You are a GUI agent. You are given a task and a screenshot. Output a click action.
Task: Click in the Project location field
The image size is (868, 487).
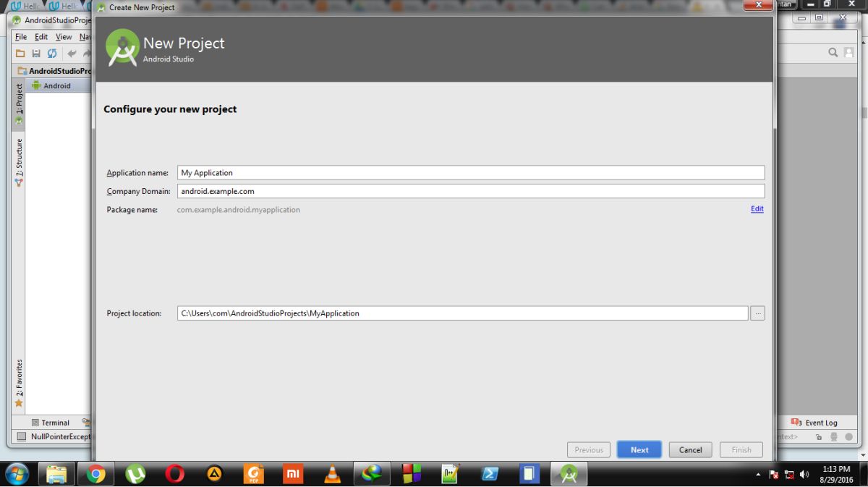point(462,313)
